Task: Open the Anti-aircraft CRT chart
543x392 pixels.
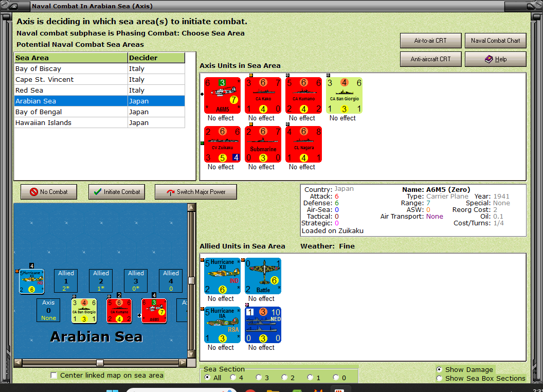Action: 430,59
